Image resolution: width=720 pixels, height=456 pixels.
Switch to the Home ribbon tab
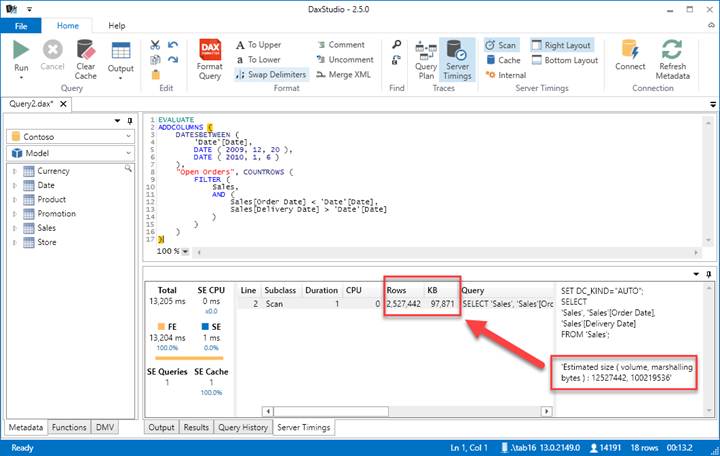click(68, 26)
